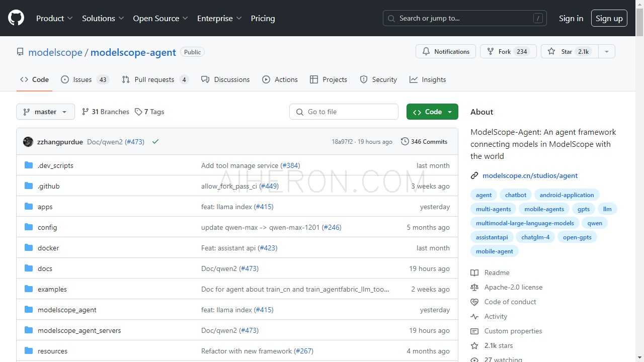Select the multimodal-large-language-models topic tag
The height and width of the screenshot is (362, 644).
pyautogui.click(x=525, y=223)
